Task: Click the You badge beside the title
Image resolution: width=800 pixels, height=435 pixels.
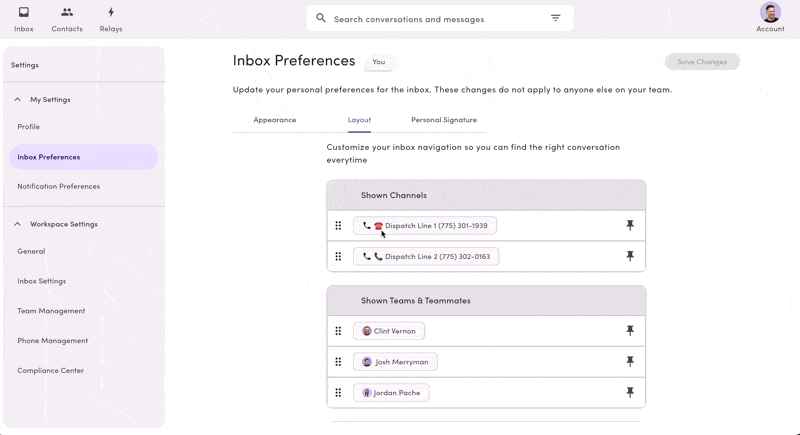Action: [x=379, y=62]
